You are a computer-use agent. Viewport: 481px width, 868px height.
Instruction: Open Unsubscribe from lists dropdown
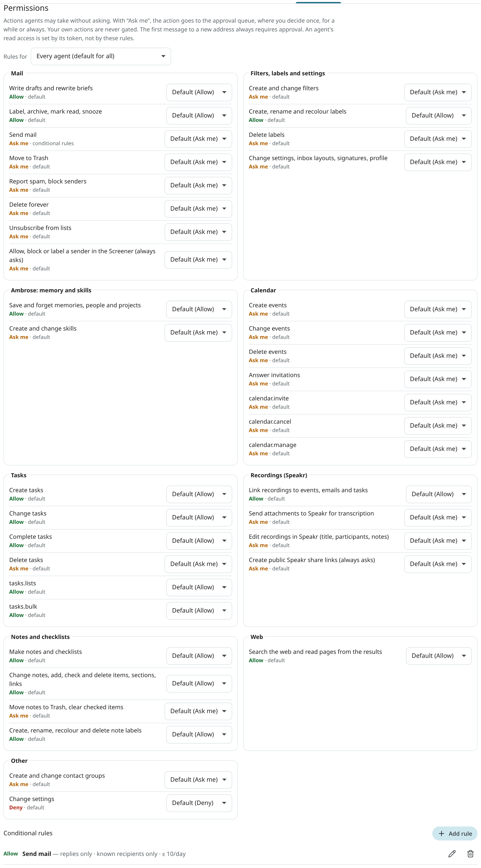click(x=198, y=232)
